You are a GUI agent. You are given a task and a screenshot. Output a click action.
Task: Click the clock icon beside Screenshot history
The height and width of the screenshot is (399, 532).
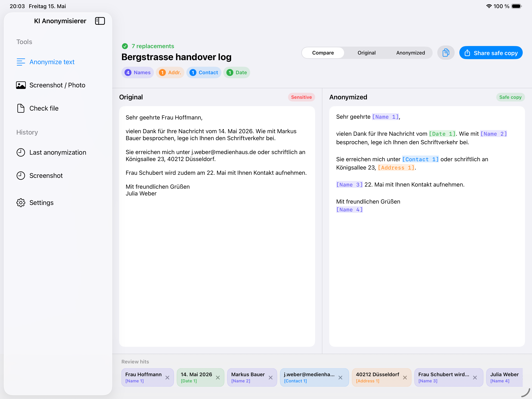21,176
